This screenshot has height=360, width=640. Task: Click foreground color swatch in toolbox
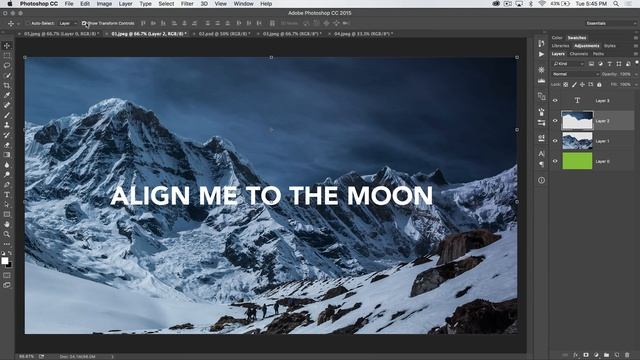click(4, 261)
